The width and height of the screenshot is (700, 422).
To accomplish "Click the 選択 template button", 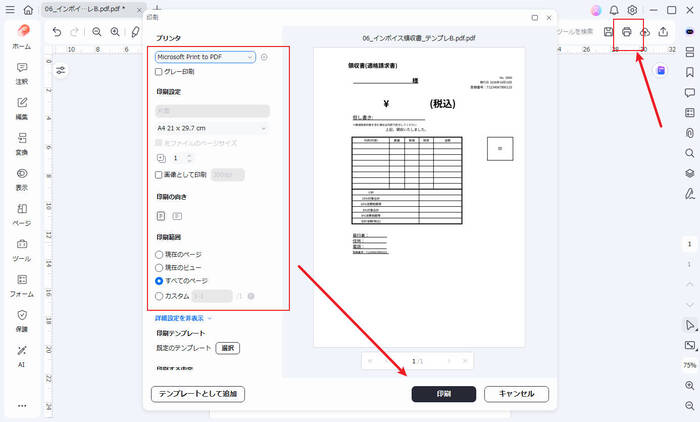I will [228, 348].
